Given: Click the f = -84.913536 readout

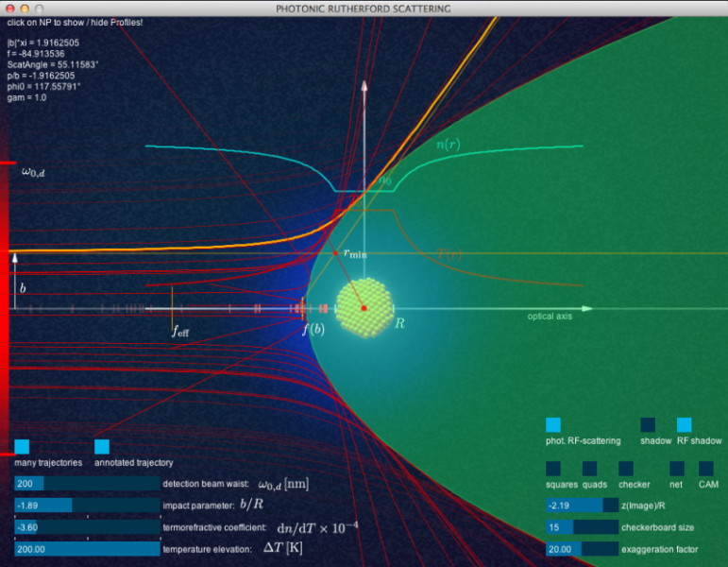Looking at the screenshot, I should [x=36, y=54].
